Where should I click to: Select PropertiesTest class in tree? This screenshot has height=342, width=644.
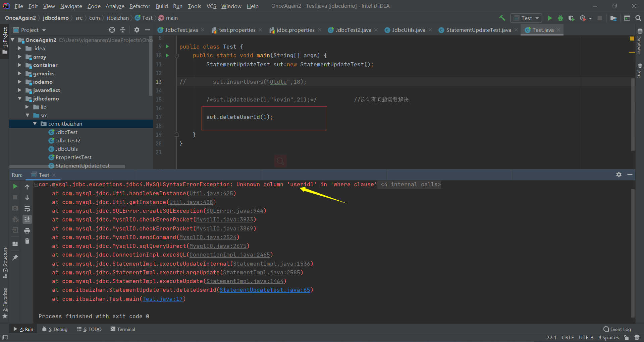[73, 157]
